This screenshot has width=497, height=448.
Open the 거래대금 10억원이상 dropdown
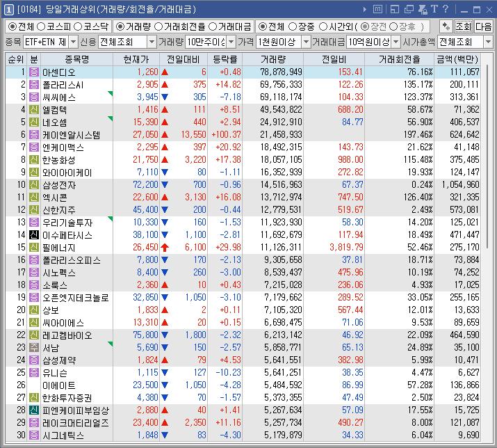(x=396, y=42)
